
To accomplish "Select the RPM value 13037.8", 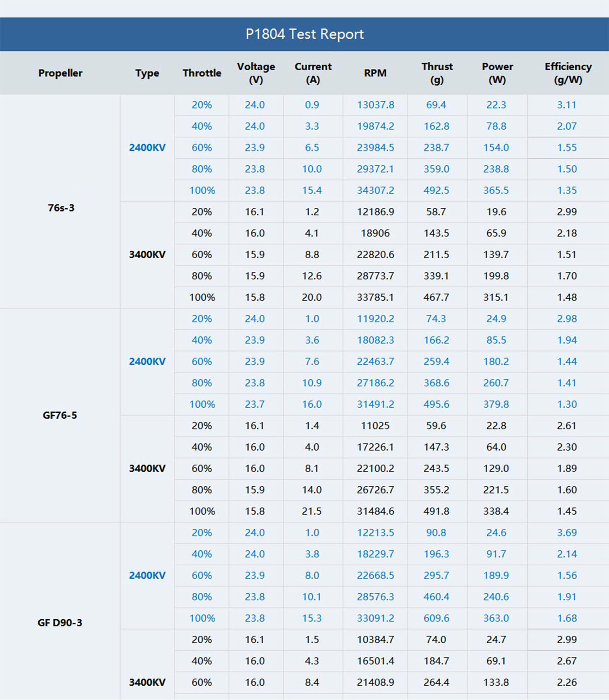I will click(376, 105).
